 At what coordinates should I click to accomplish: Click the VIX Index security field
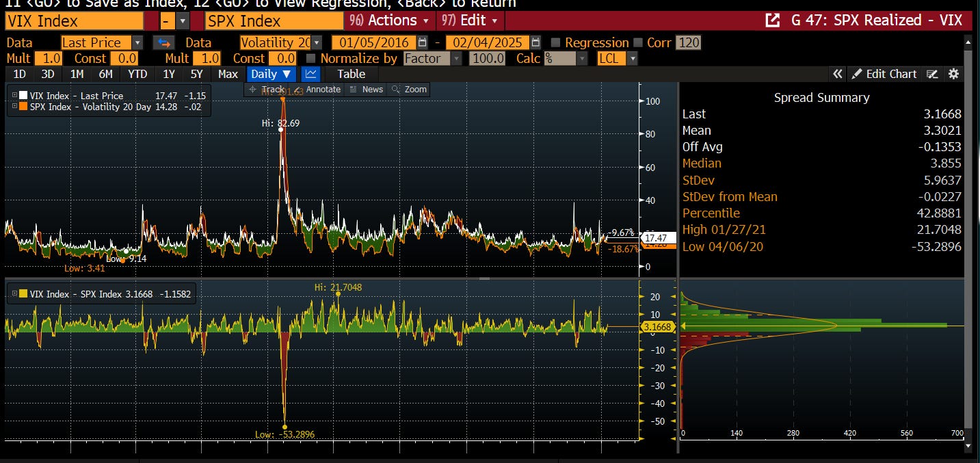(x=74, y=21)
